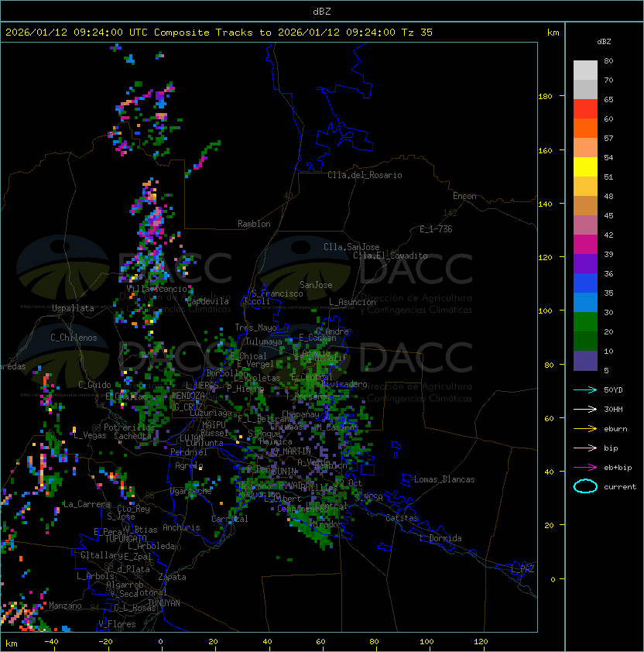Click the 'La_Carrera' map label
Viewport: 644px width, 652px height.
[87, 504]
